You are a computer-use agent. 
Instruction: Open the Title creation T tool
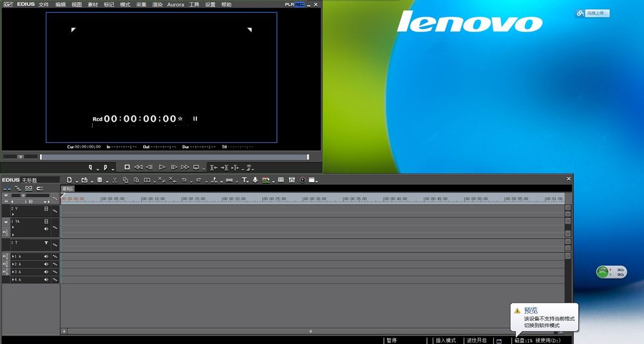point(244,180)
